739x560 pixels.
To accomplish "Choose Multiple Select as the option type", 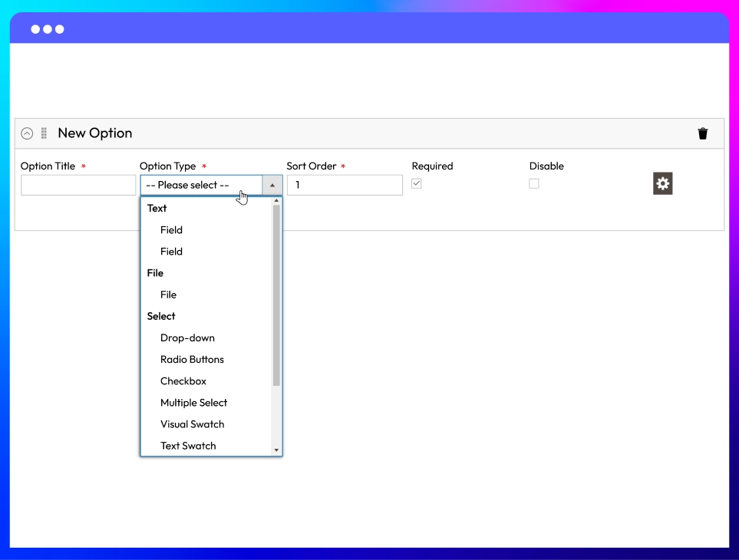I will pos(193,402).
